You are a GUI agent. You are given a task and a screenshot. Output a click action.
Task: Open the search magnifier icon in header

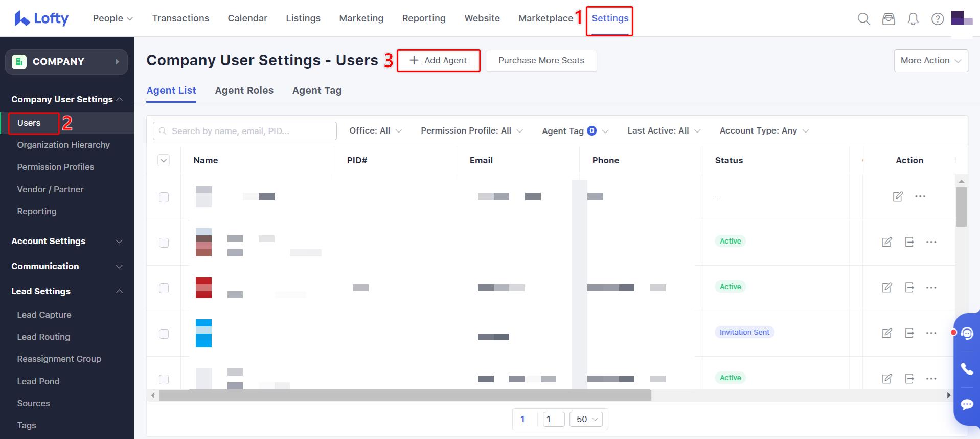863,19
